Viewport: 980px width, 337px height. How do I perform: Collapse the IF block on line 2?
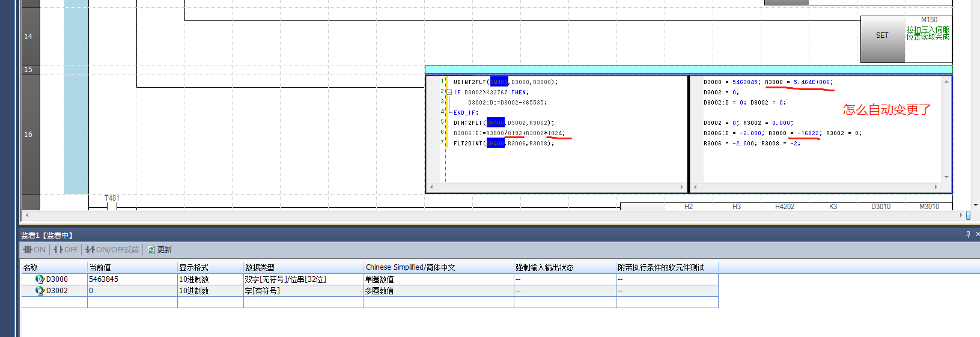click(x=449, y=93)
